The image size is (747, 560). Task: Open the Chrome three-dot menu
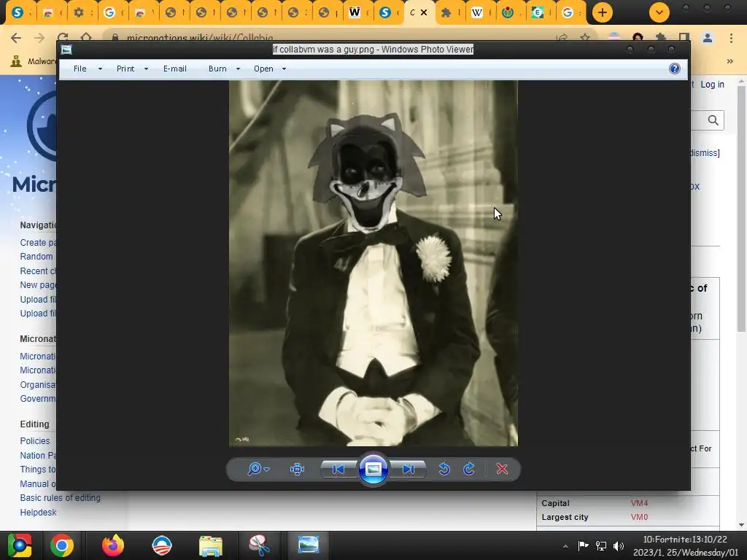pyautogui.click(x=731, y=38)
